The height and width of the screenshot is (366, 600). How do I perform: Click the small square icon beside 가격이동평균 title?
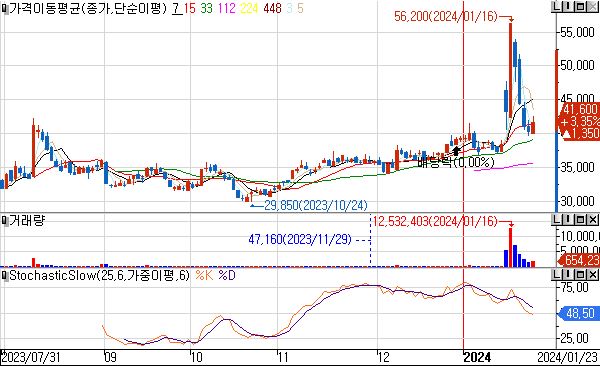point(4,8)
